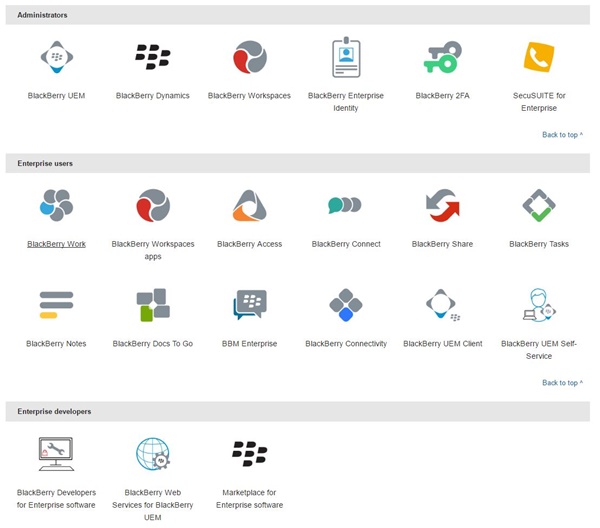
Task: Click Back to top under Administrators section
Action: pos(562,135)
